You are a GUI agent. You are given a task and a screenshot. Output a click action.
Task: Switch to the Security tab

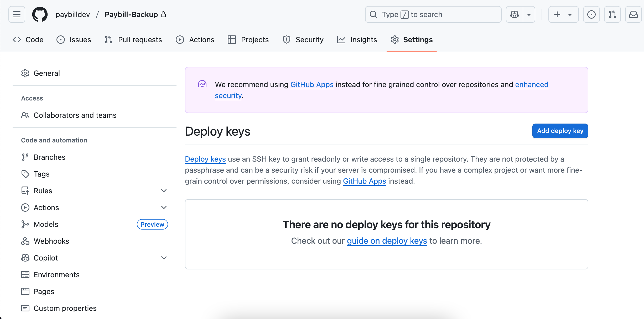click(310, 40)
